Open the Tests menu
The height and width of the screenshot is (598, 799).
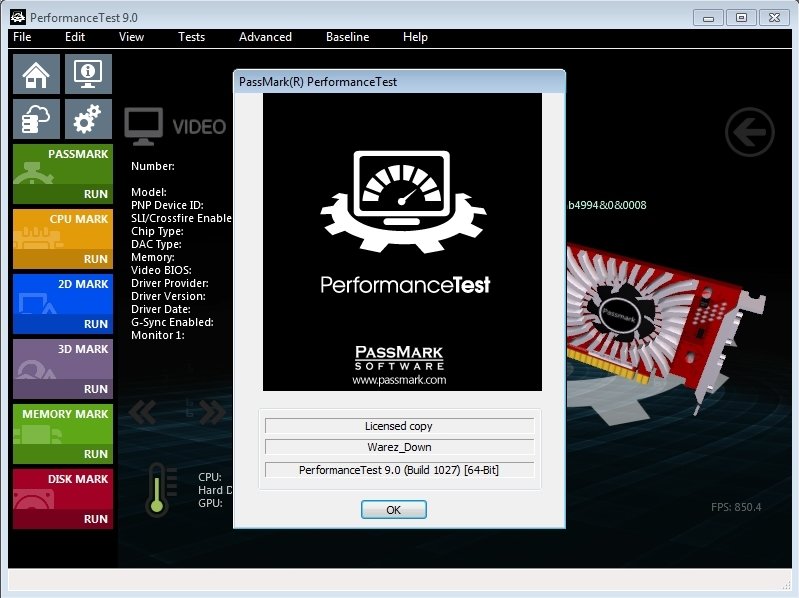click(x=191, y=37)
